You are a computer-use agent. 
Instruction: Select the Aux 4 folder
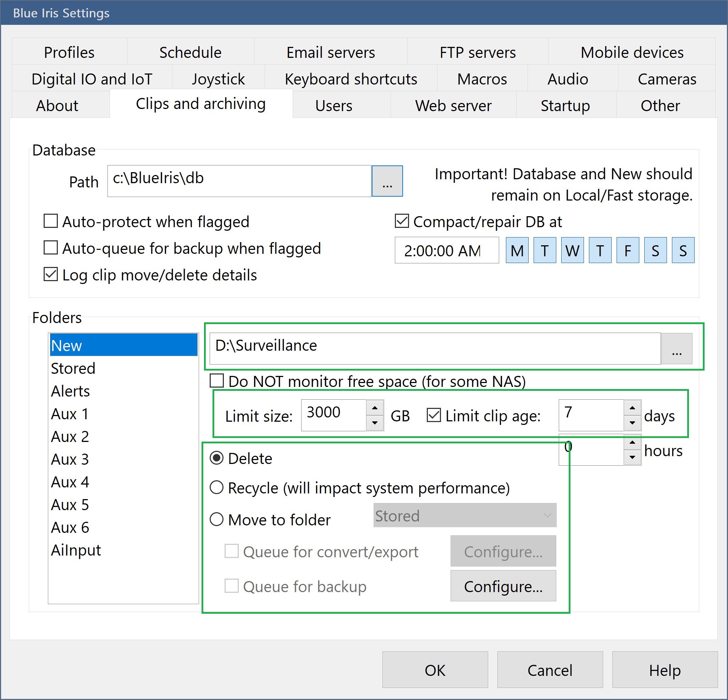(x=124, y=482)
